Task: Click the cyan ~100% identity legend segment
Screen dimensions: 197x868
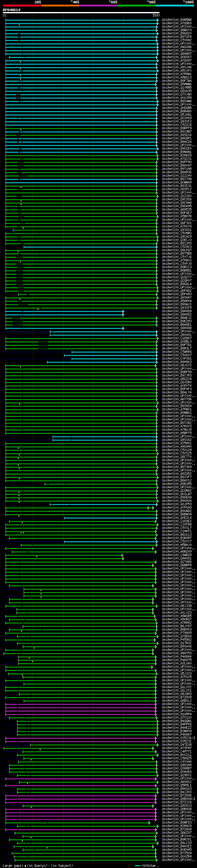Action: 175,6
